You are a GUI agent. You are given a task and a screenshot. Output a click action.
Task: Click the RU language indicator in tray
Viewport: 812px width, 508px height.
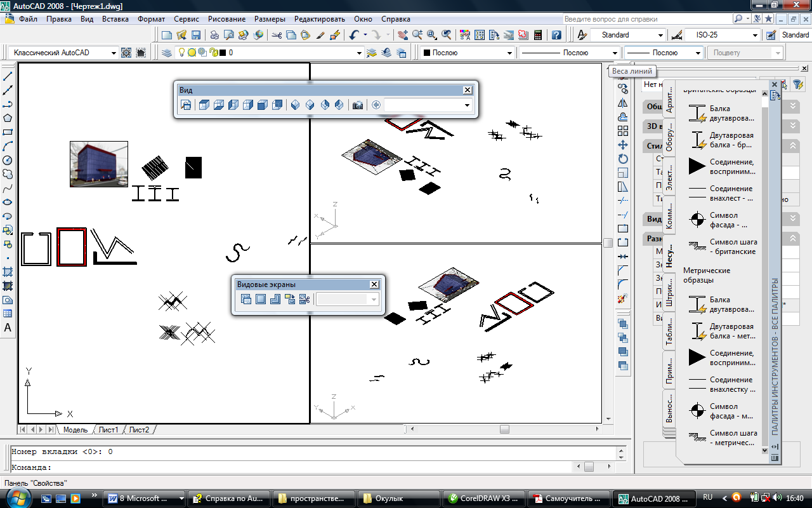708,497
